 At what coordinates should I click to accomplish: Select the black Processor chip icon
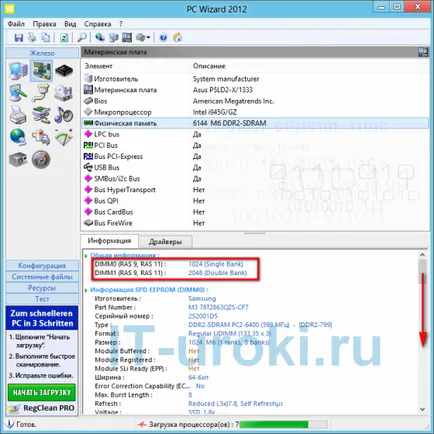click(64, 71)
